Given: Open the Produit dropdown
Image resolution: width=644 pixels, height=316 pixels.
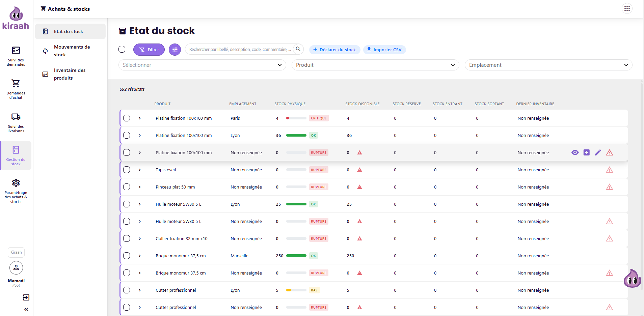Looking at the screenshot, I should (x=375, y=65).
